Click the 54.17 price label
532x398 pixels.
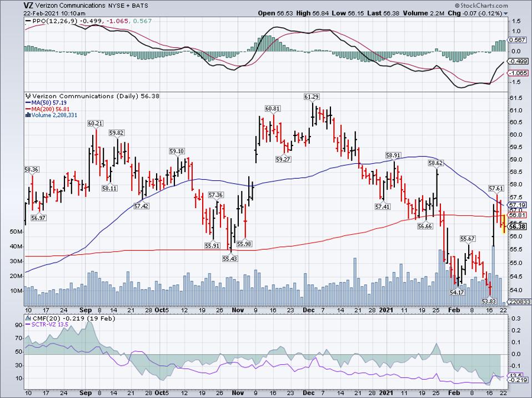[x=456, y=292]
